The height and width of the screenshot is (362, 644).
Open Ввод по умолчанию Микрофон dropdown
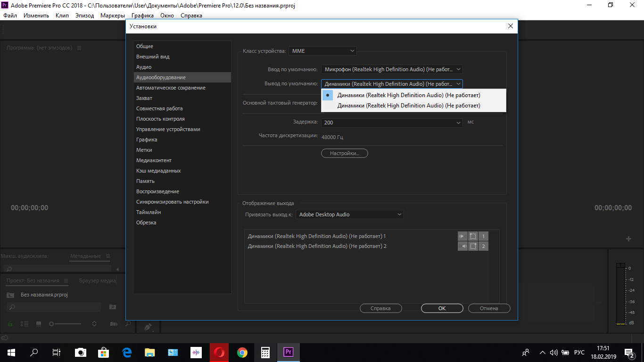[x=392, y=69]
